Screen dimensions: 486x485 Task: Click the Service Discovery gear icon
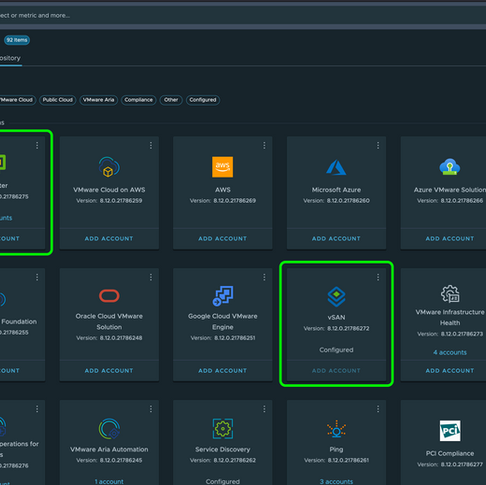pos(223,429)
